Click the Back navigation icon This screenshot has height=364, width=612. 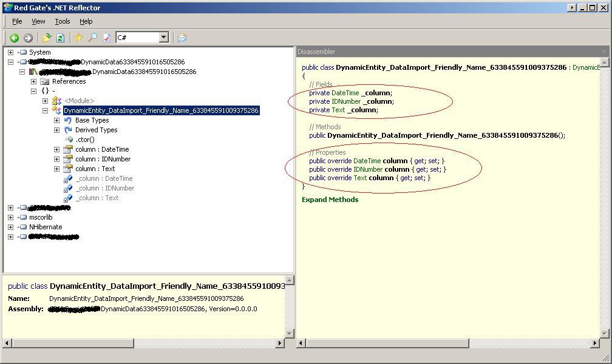point(14,37)
